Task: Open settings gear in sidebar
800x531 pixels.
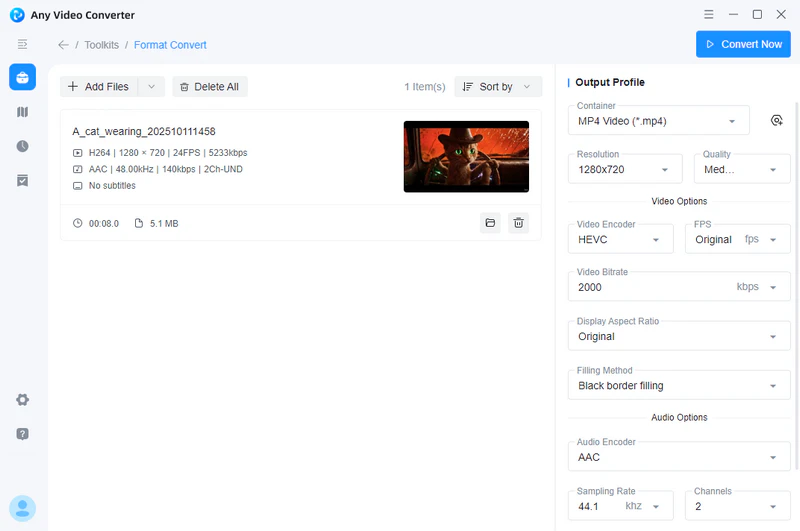Action: [x=22, y=400]
